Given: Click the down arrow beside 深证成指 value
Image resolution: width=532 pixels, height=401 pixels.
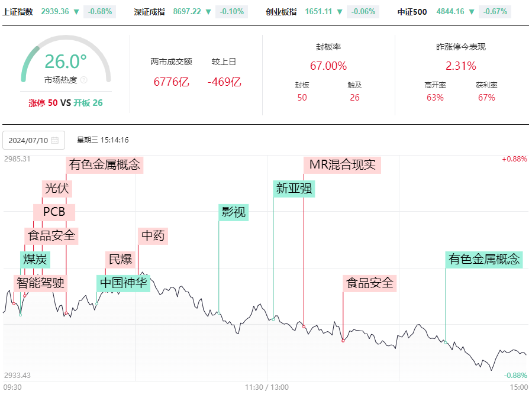Looking at the screenshot, I should 208,12.
